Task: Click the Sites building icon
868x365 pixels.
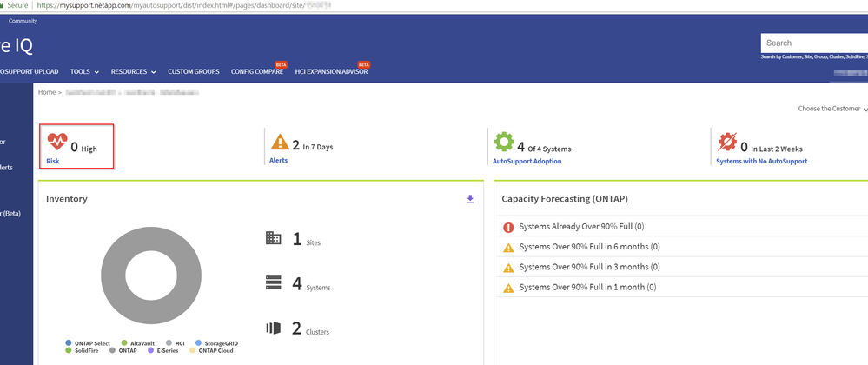Action: [274, 238]
